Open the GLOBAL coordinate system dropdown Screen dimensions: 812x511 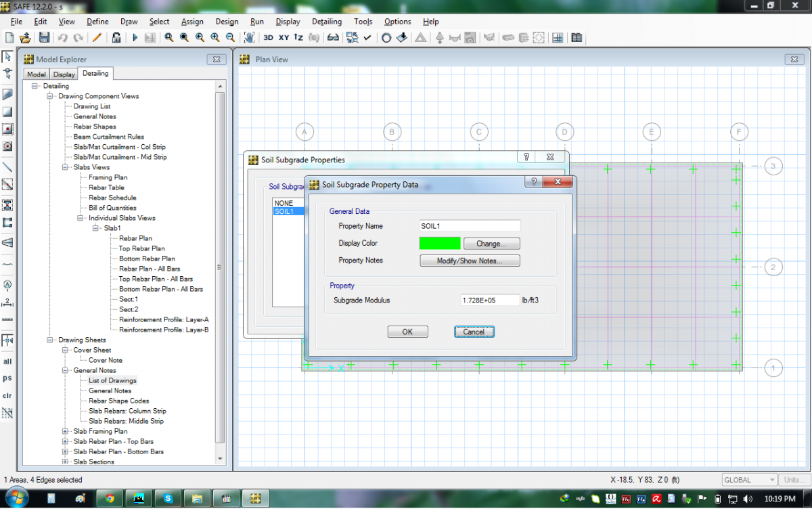pyautogui.click(x=749, y=480)
